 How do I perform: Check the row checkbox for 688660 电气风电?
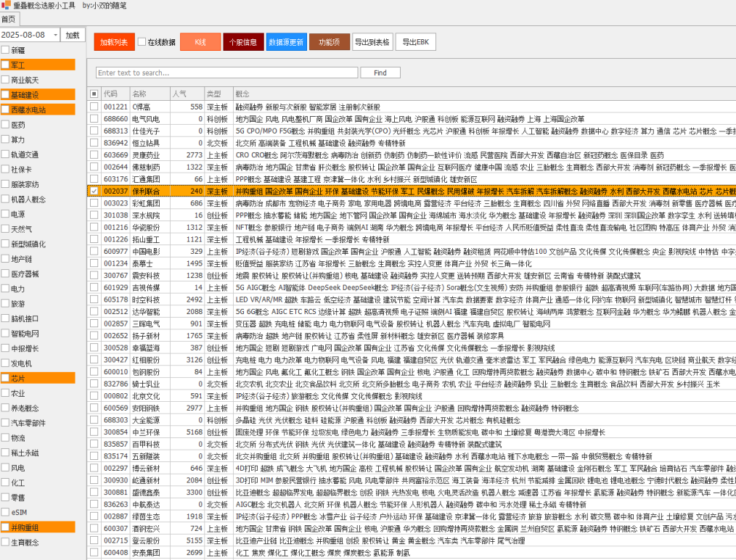pos(94,119)
